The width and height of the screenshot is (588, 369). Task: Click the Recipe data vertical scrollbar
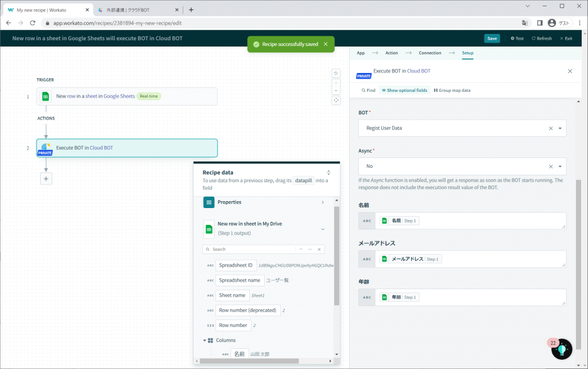336,255
